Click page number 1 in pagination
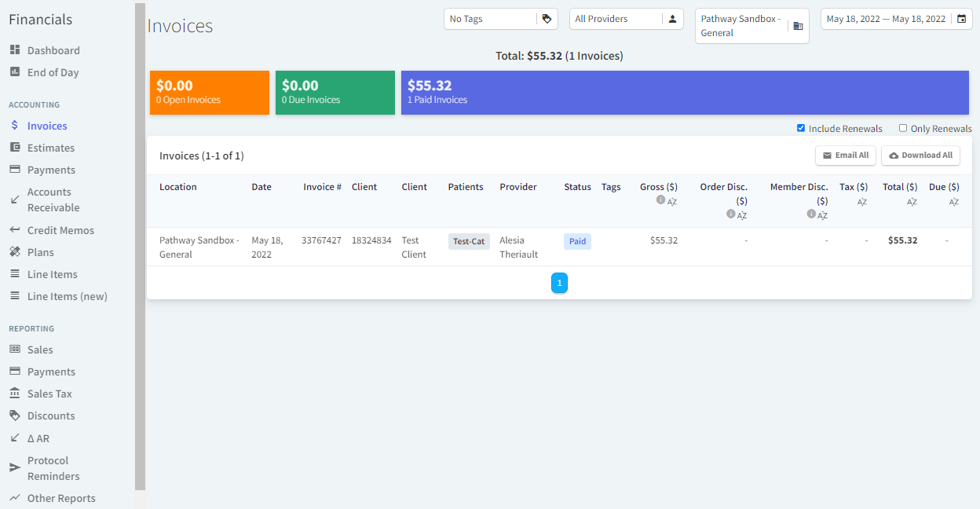 coord(559,283)
